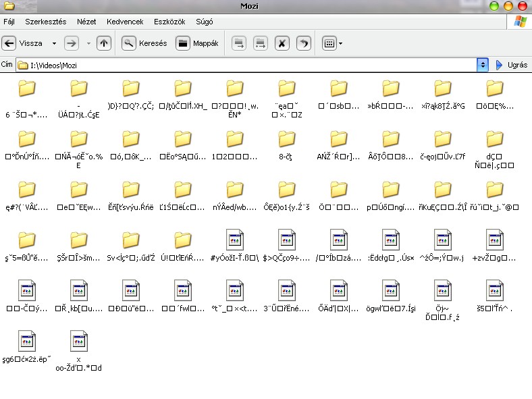Image resolution: width=532 pixels, height=399 pixels.
Task: Select the folder starting with řiKuĘÇ
Action: 443,196
